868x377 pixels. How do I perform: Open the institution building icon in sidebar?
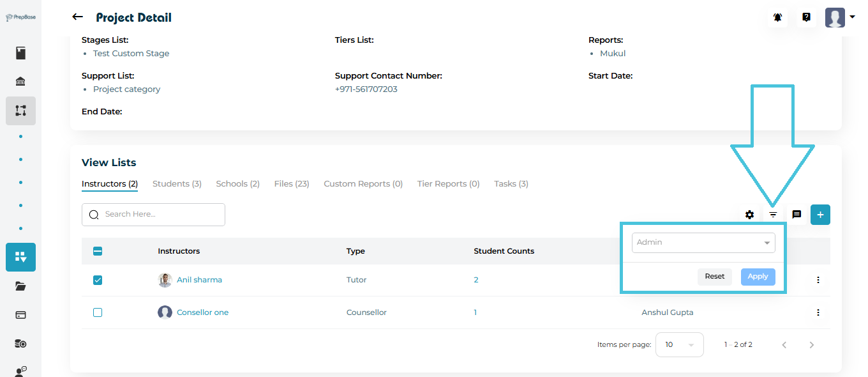20,82
